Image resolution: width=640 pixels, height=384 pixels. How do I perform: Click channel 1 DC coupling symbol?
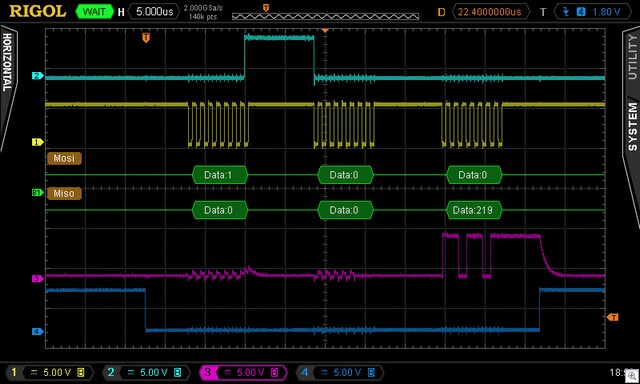pos(34,373)
